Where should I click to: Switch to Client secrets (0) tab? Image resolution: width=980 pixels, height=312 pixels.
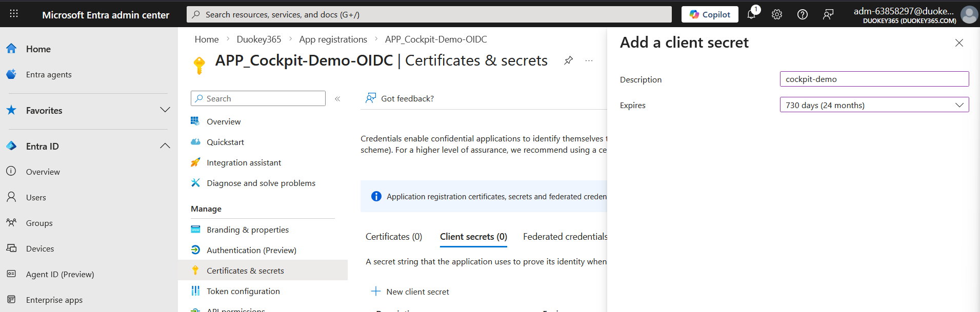point(473,237)
